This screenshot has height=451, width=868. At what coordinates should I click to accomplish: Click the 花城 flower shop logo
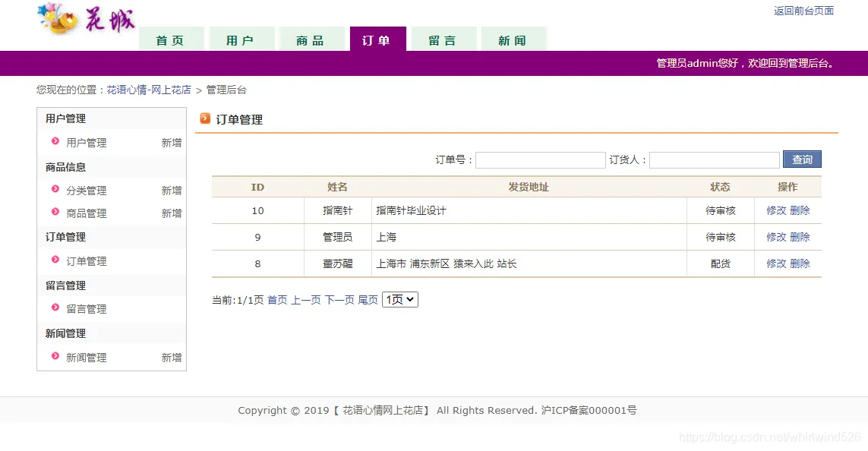(87, 20)
